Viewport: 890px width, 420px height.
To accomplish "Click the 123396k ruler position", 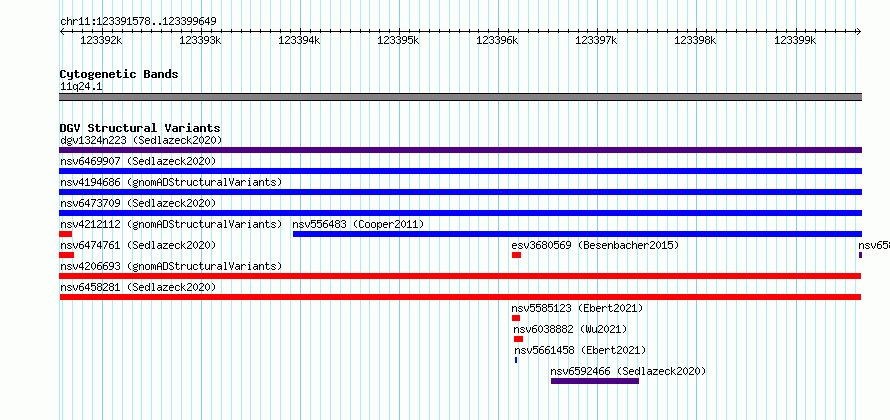I will (x=498, y=40).
